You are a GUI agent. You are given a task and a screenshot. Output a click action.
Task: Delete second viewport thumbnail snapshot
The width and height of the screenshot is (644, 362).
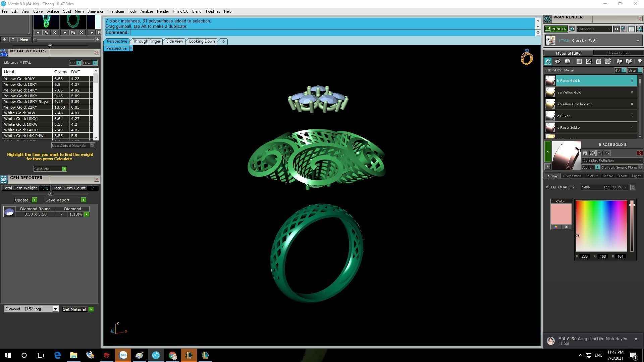coord(82,33)
